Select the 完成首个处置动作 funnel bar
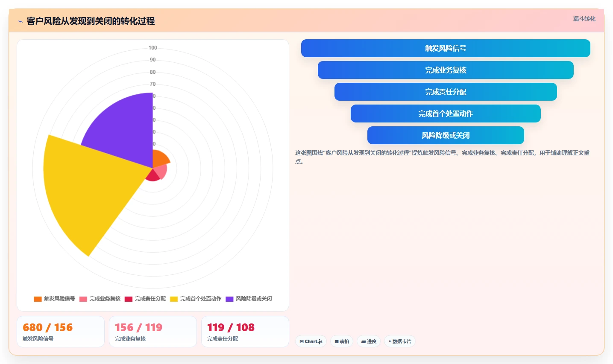Screen dimensions: 613x364 pyautogui.click(x=446, y=114)
